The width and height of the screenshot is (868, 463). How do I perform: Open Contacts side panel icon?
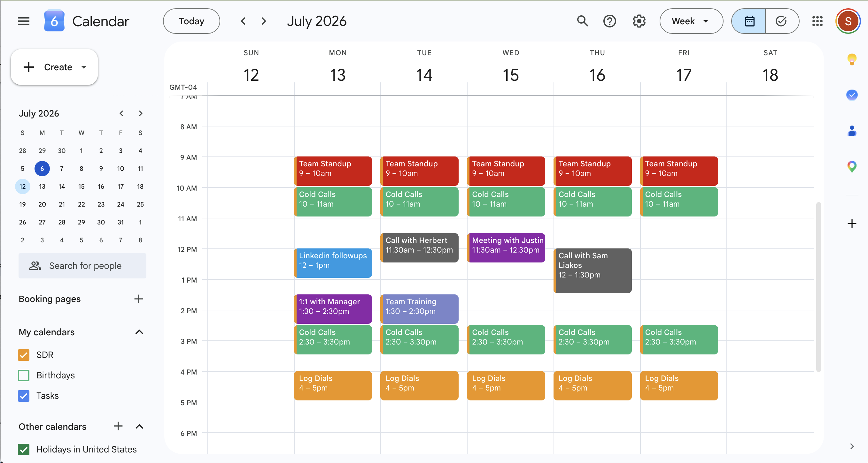click(x=851, y=131)
